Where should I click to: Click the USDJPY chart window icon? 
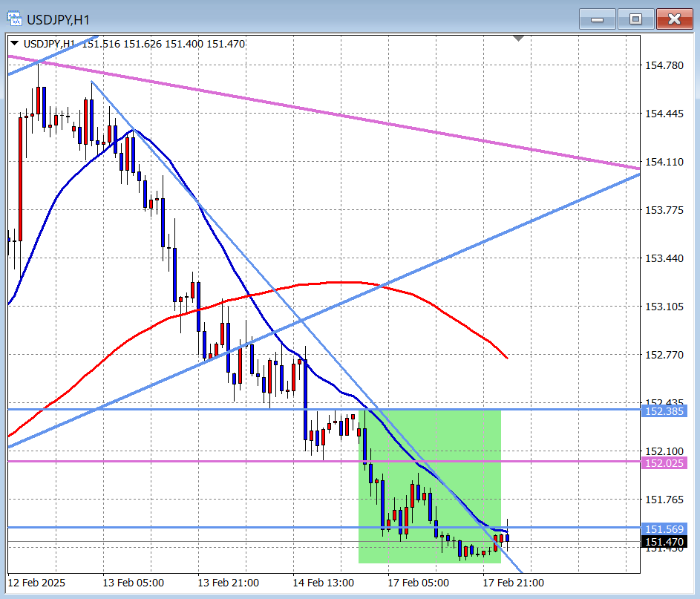tap(15, 19)
